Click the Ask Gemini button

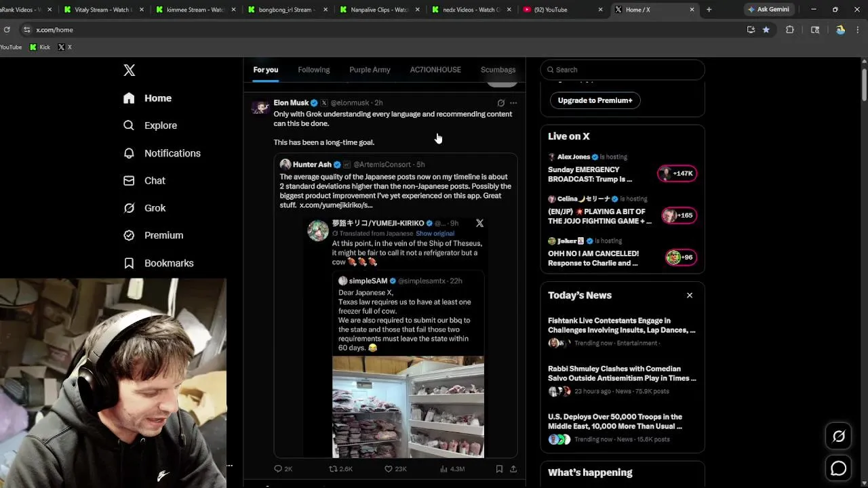click(x=768, y=9)
